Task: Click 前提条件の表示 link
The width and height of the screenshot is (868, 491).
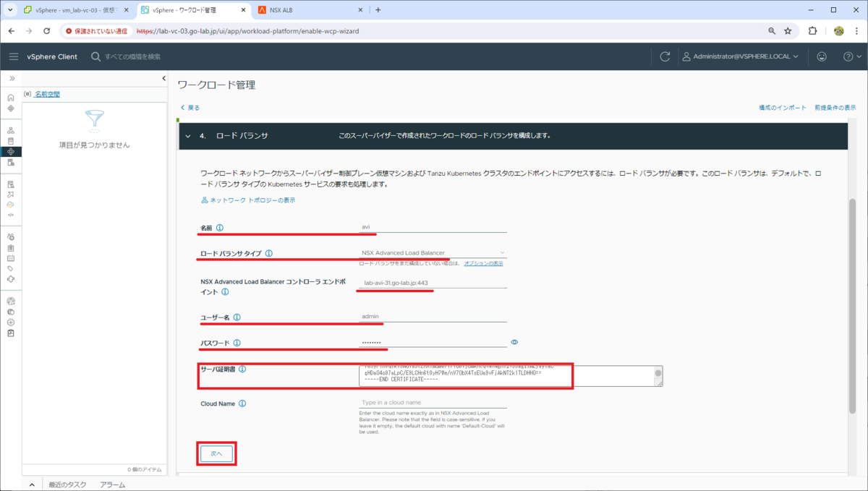Action: (835, 108)
